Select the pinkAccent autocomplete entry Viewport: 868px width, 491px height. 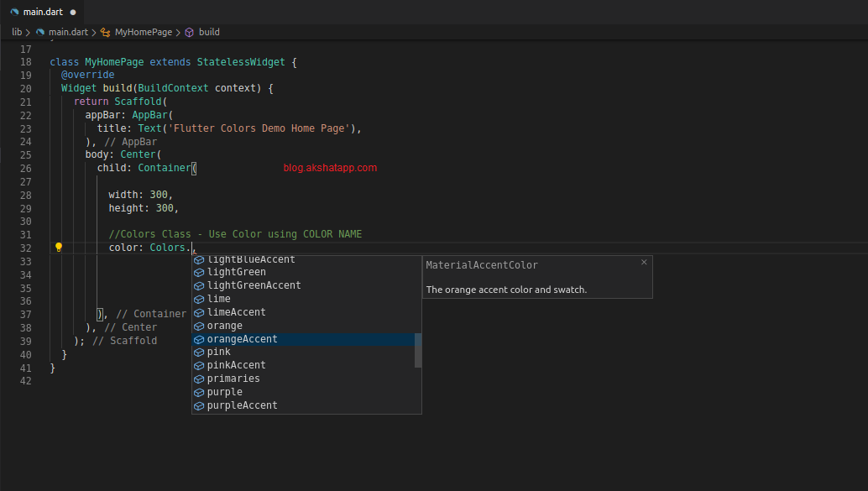point(236,365)
